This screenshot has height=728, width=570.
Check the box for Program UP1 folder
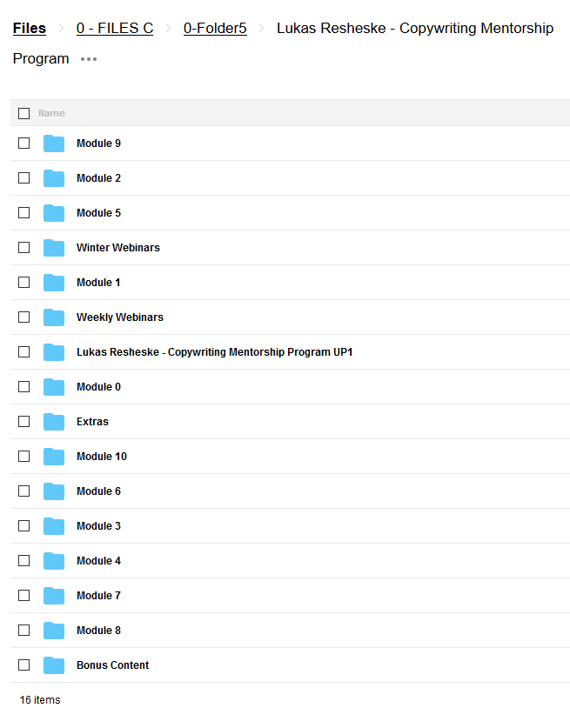(24, 352)
